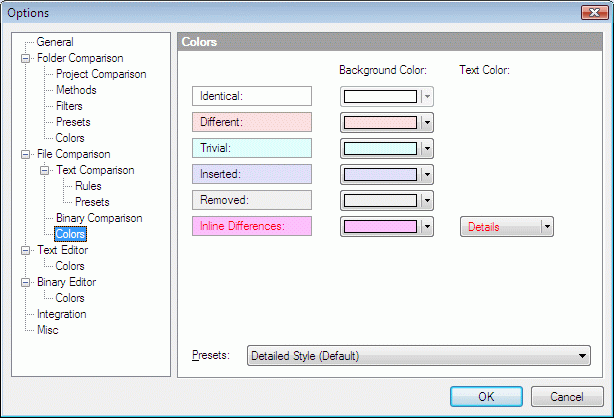Image resolution: width=614 pixels, height=418 pixels.
Task: Collapse the Text Editor tree node
Action: 25,250
